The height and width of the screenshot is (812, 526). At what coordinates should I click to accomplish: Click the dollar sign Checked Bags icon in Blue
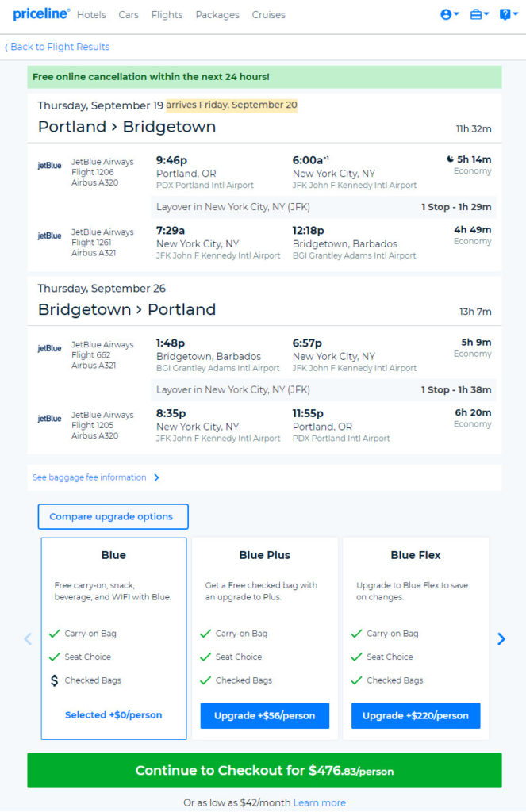click(54, 680)
